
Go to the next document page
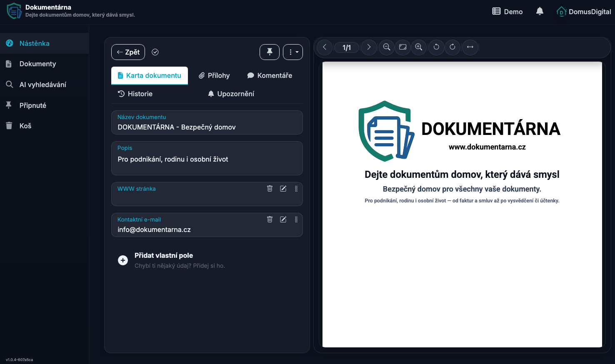click(x=369, y=47)
